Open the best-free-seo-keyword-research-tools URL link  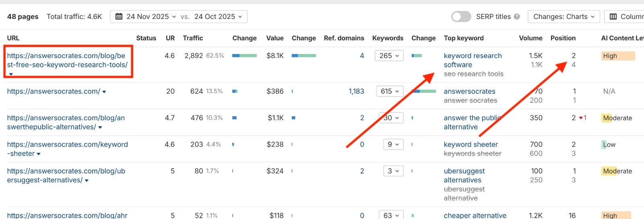[x=67, y=60]
